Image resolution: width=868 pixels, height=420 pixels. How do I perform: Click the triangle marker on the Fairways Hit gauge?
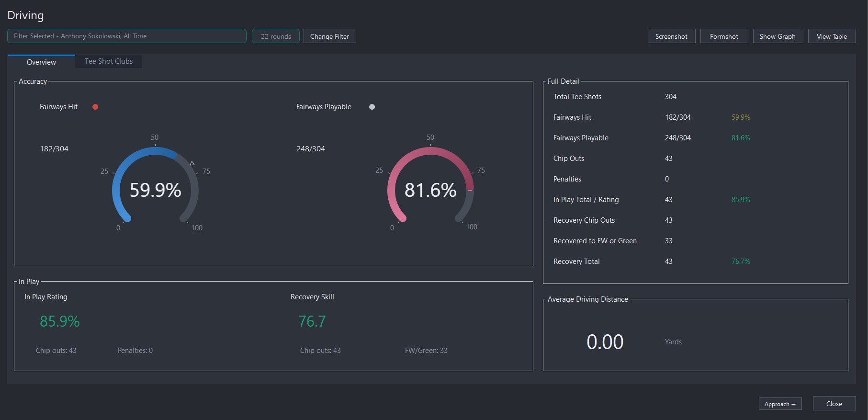pyautogui.click(x=192, y=163)
